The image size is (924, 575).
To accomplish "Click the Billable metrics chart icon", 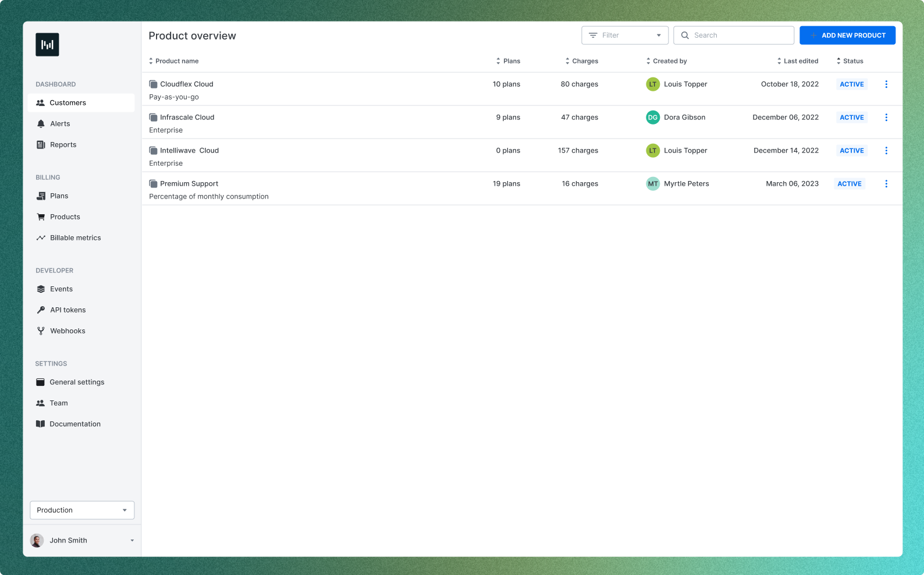I will pyautogui.click(x=41, y=238).
